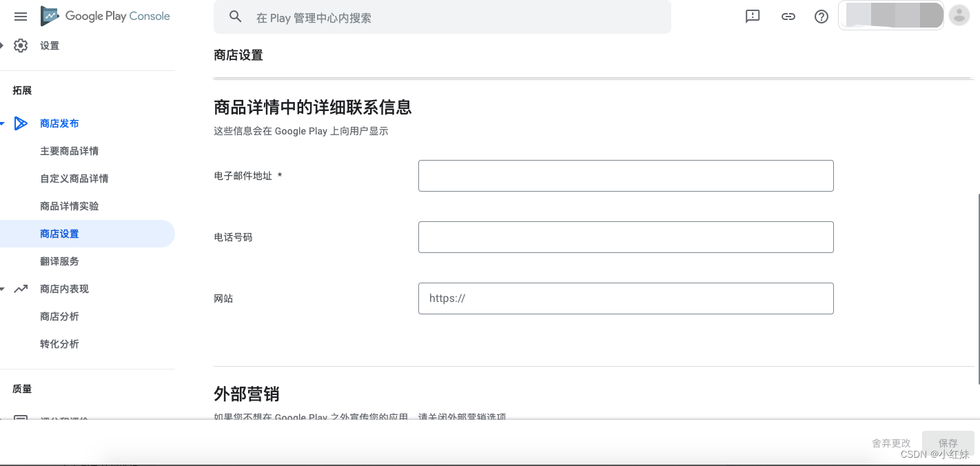Click the 网站 URL input field

(x=626, y=298)
